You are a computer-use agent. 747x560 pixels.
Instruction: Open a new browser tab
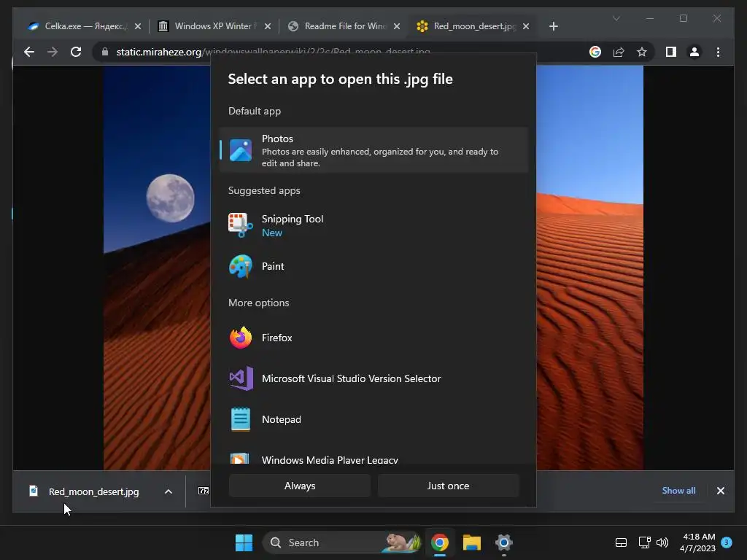[553, 26]
